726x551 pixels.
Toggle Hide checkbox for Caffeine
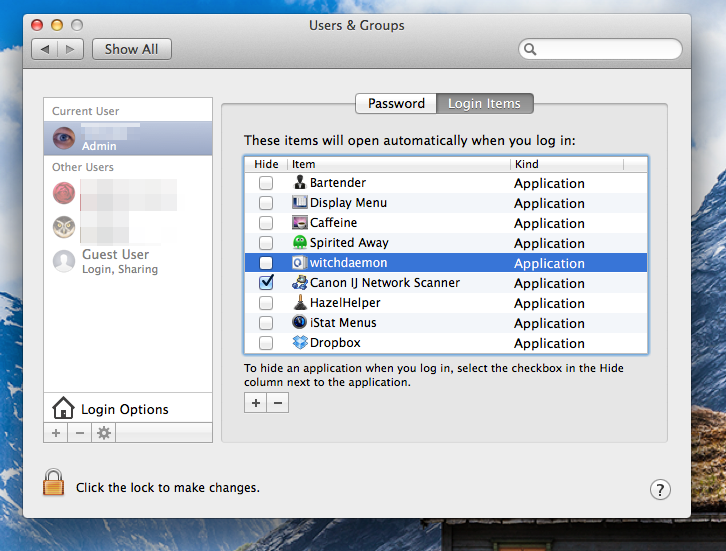(x=266, y=223)
